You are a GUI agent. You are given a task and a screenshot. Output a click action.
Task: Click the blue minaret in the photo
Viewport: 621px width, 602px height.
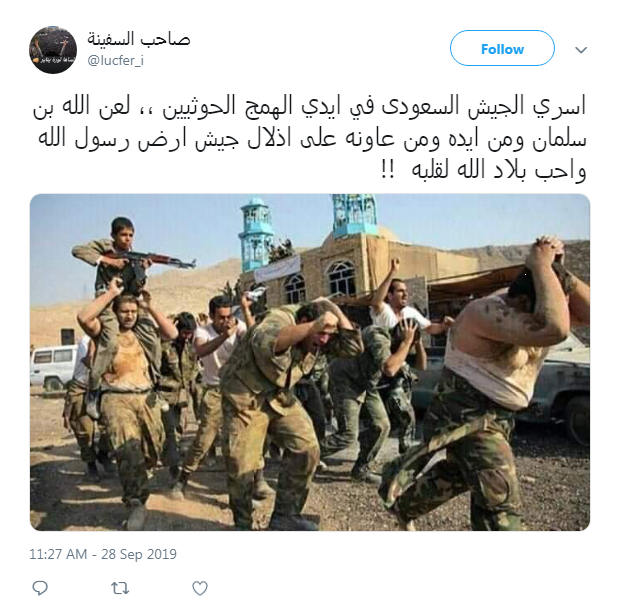click(x=256, y=234)
